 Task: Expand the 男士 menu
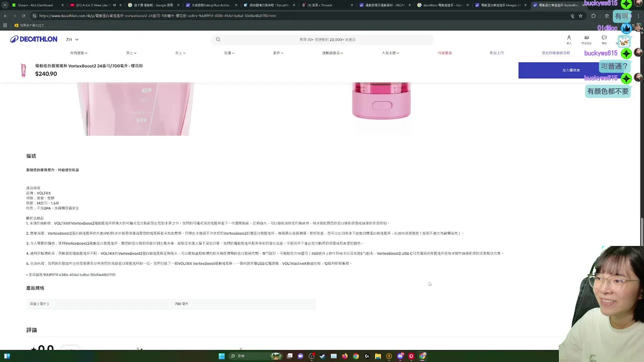click(131, 53)
